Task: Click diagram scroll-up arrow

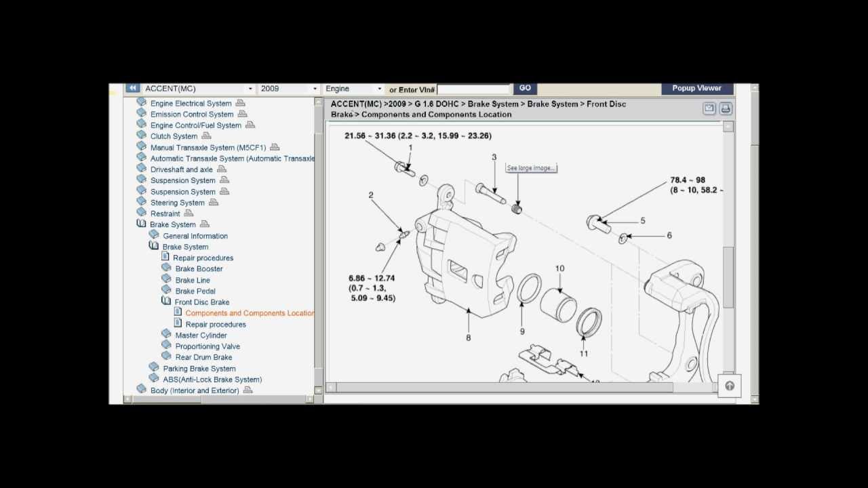Action: [x=728, y=127]
